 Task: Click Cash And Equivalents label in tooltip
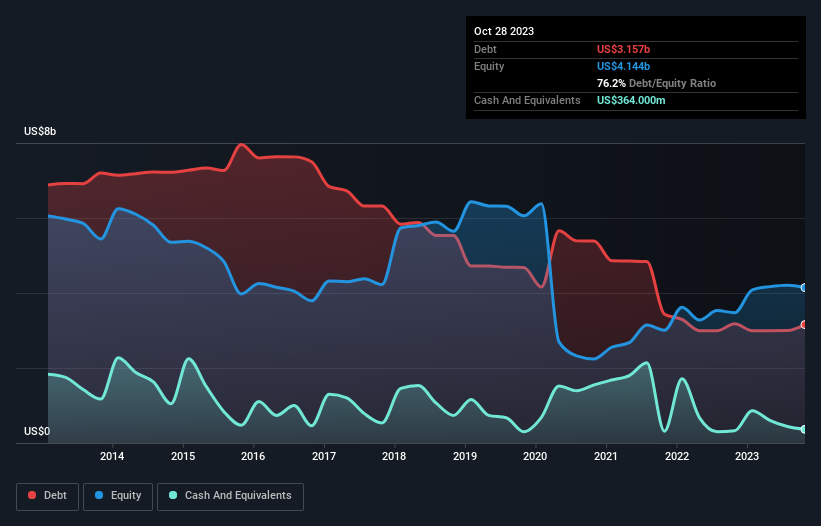click(x=527, y=100)
